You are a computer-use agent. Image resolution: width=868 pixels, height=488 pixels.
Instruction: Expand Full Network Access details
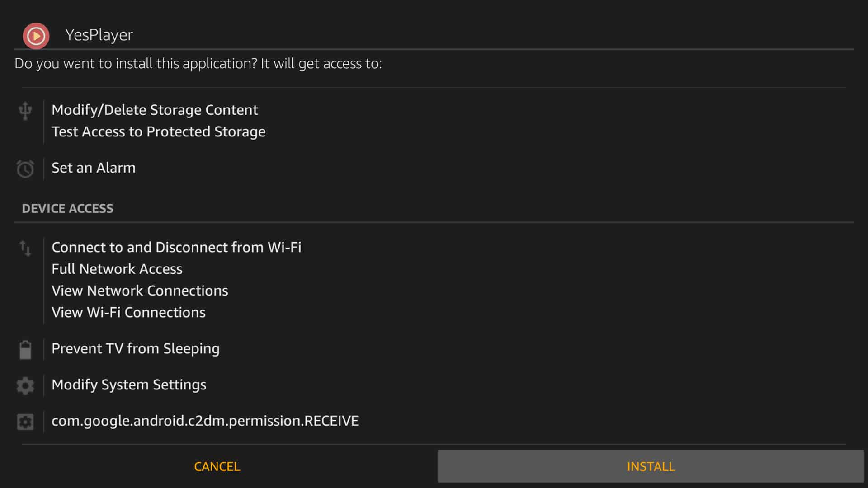[x=118, y=269]
